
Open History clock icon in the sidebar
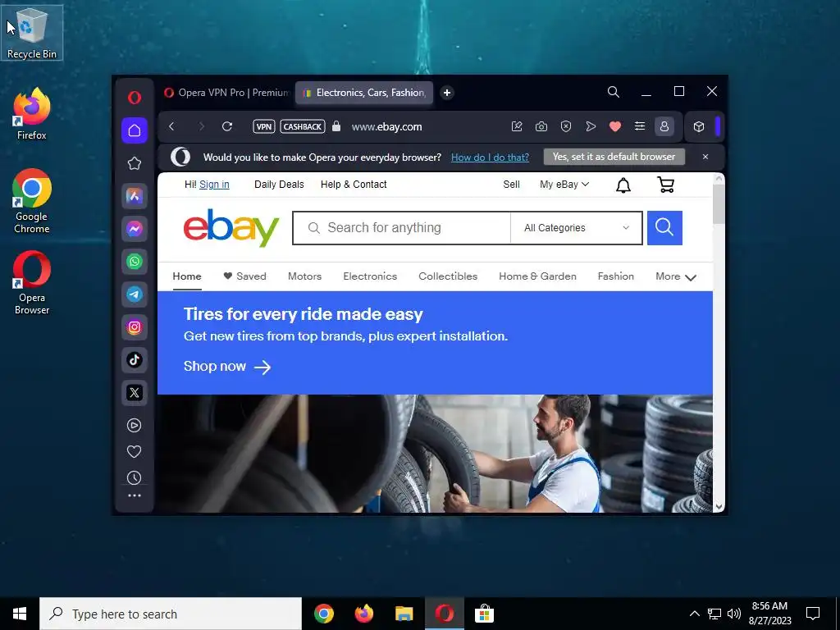134,477
